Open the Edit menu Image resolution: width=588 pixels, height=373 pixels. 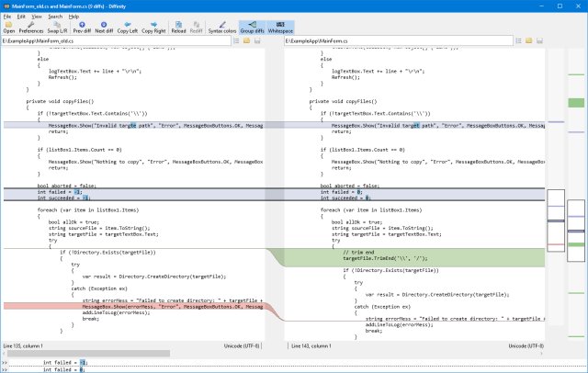[21, 17]
